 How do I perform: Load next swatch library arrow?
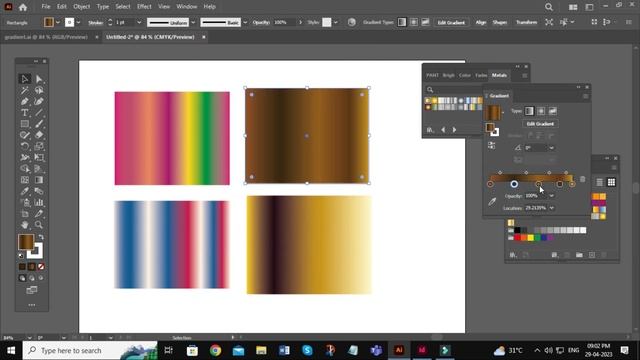pos(454,130)
